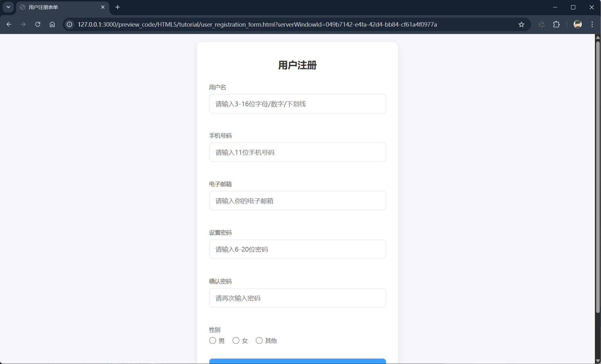This screenshot has height=364, width=601.
Task: Open a new browser tab
Action: [x=118, y=7]
